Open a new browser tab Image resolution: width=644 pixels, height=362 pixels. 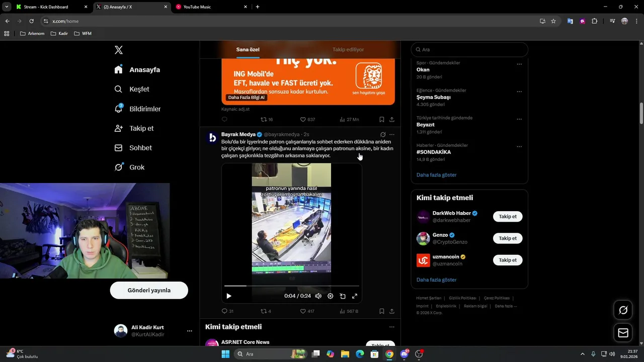pyautogui.click(x=258, y=7)
